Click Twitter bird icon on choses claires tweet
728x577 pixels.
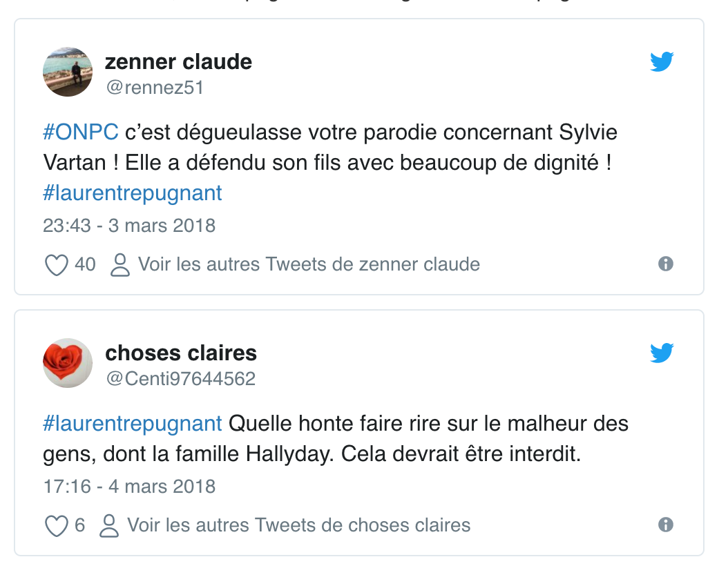(662, 353)
